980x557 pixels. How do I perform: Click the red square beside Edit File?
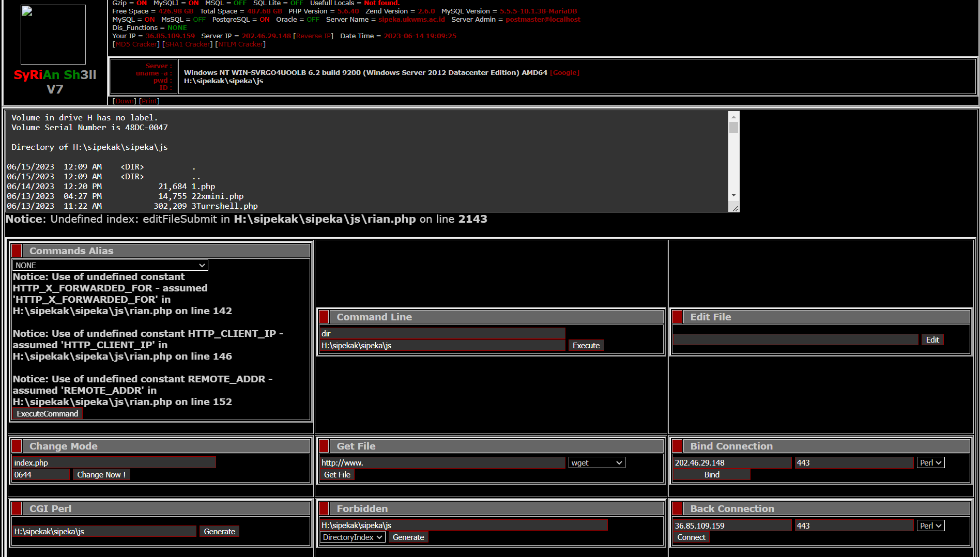(678, 317)
